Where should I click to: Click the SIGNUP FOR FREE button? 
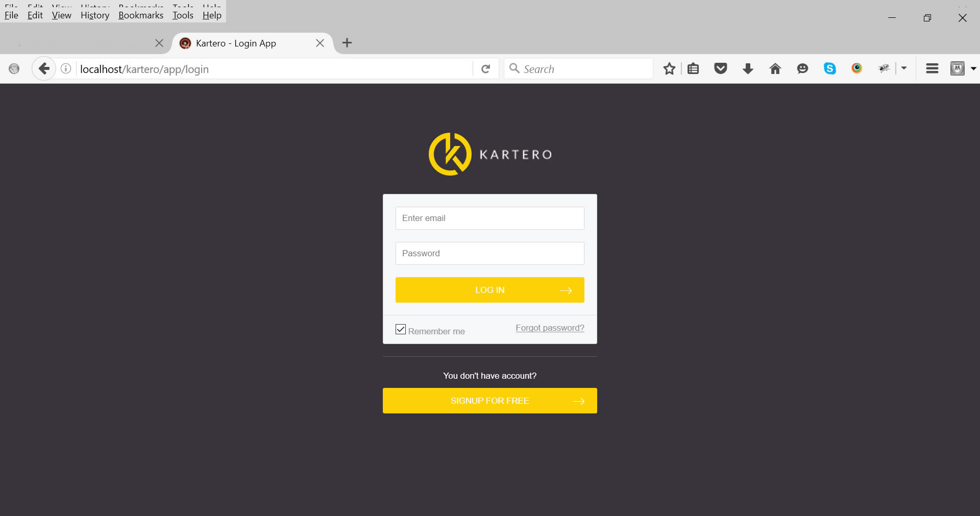(489, 401)
